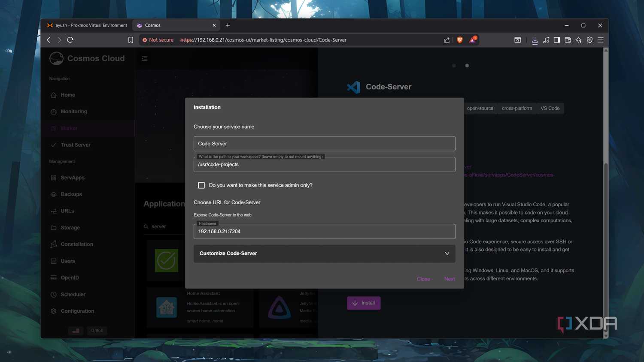This screenshot has height=362, width=644.
Task: Click the Hostname field 192.168.0.21:7204
Action: pos(324,232)
